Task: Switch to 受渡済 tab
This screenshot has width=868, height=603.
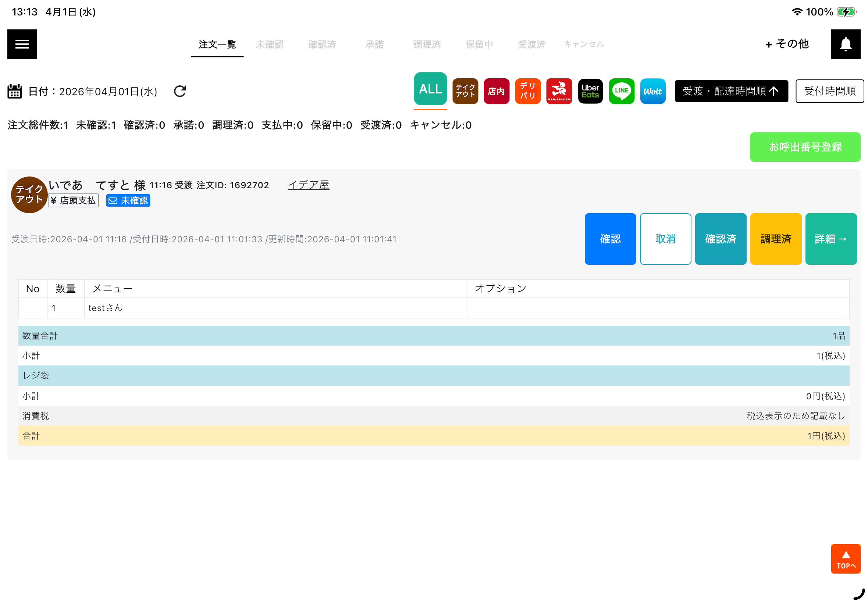Action: pyautogui.click(x=531, y=44)
